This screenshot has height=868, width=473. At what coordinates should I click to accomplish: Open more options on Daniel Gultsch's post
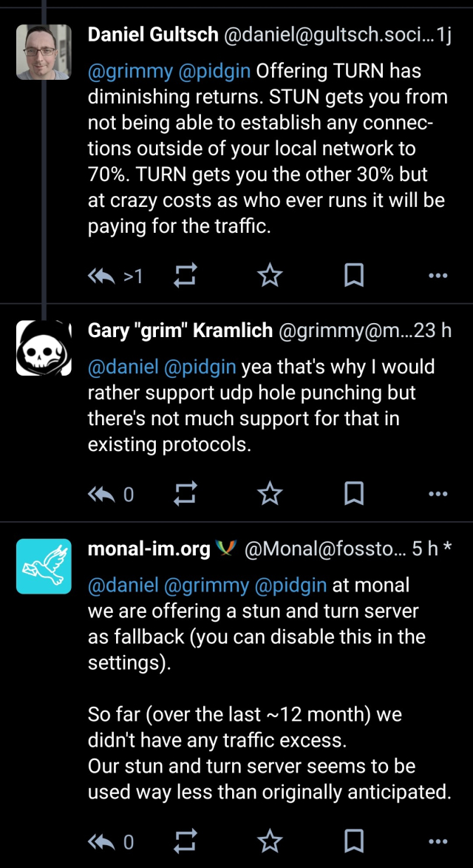[x=438, y=277]
